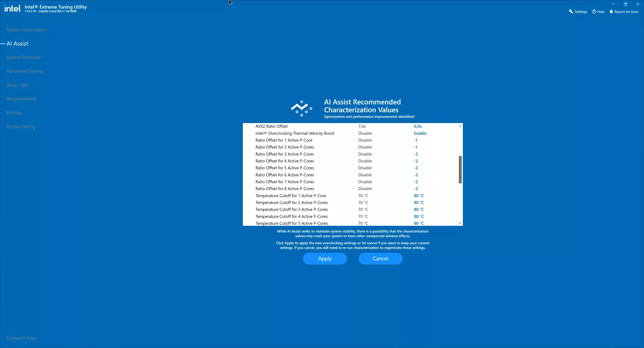Restore down the application window
This screenshot has width=644, height=348.
tap(626, 4)
